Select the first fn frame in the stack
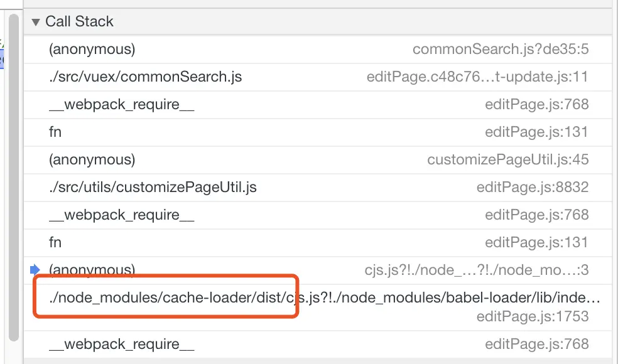Image resolution: width=618 pixels, height=364 pixels. pyautogui.click(x=55, y=132)
